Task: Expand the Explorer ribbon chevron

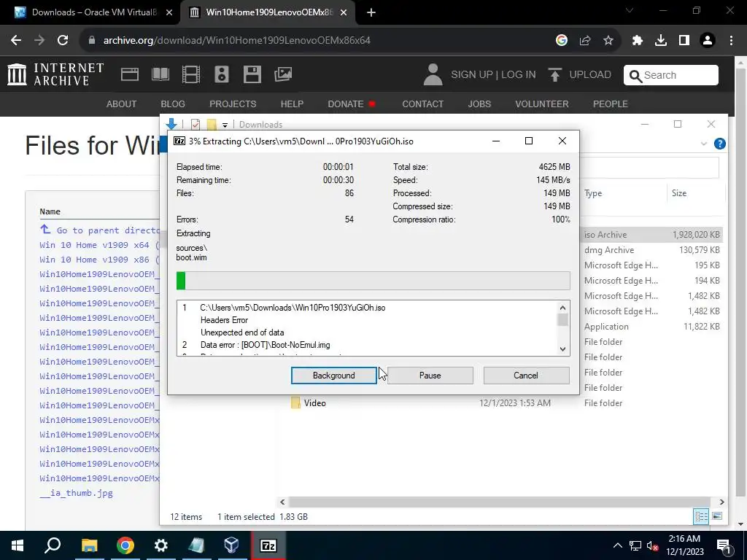Action: coord(704,144)
